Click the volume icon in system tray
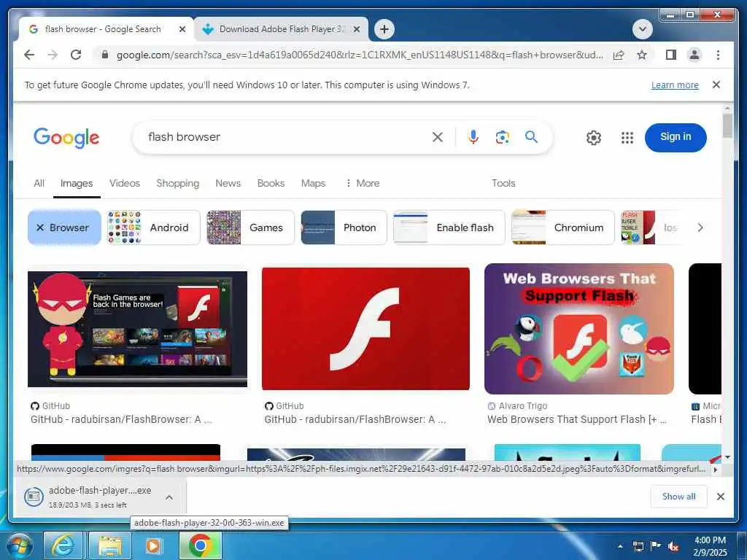This screenshot has width=747, height=560. (x=673, y=546)
